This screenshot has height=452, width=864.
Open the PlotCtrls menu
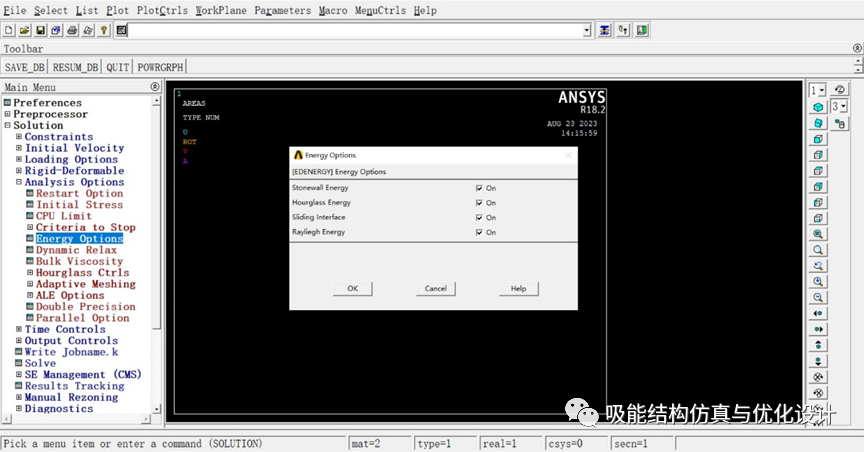coord(162,10)
